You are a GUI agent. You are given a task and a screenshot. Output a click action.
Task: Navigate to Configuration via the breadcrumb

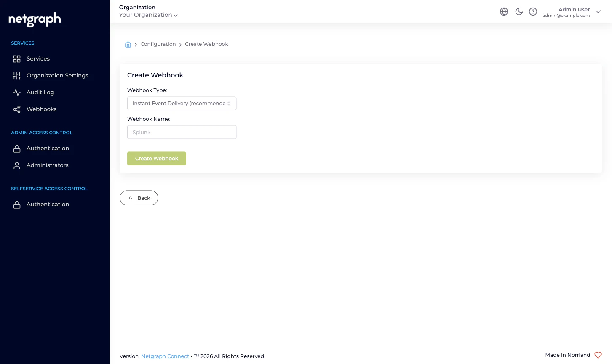(158, 44)
